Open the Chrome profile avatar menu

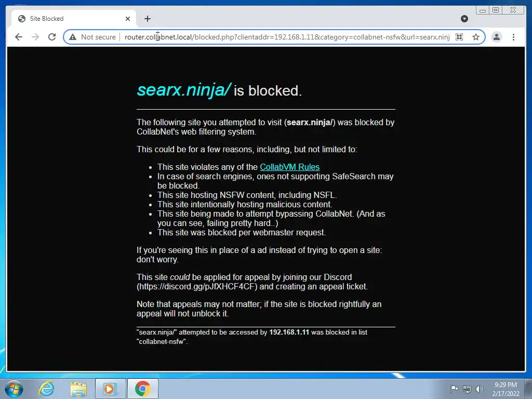click(x=496, y=37)
